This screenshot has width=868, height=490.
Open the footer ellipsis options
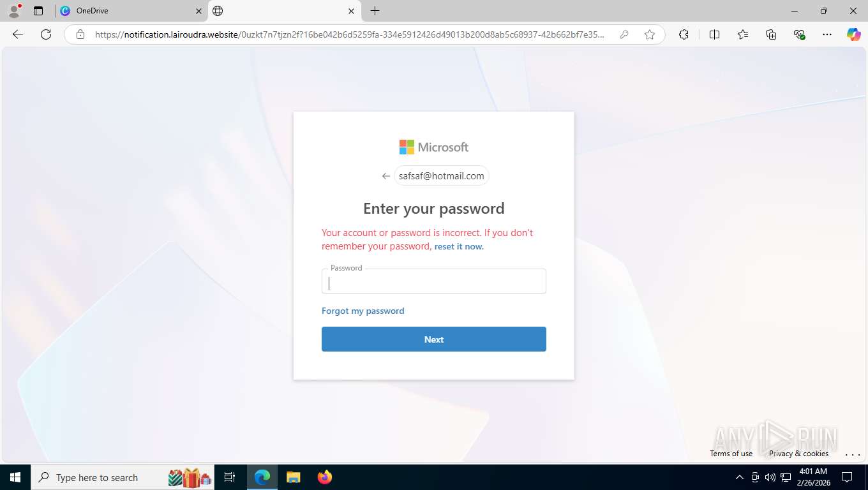tap(853, 454)
